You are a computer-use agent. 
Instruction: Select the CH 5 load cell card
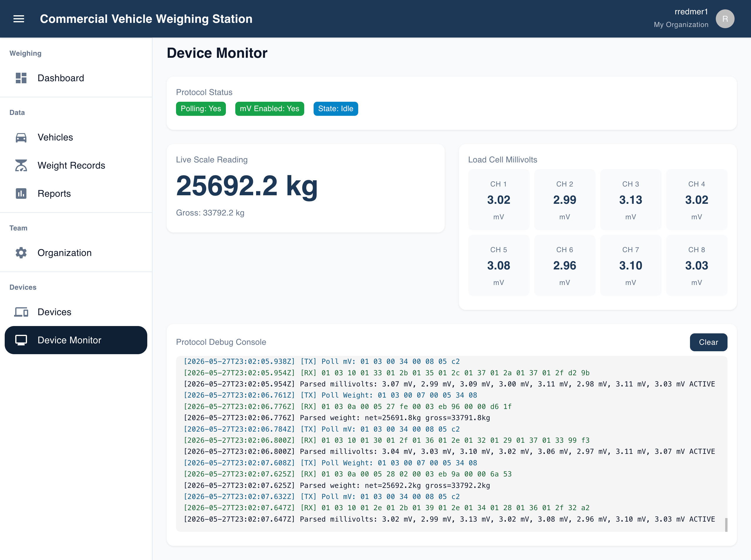pyautogui.click(x=499, y=265)
